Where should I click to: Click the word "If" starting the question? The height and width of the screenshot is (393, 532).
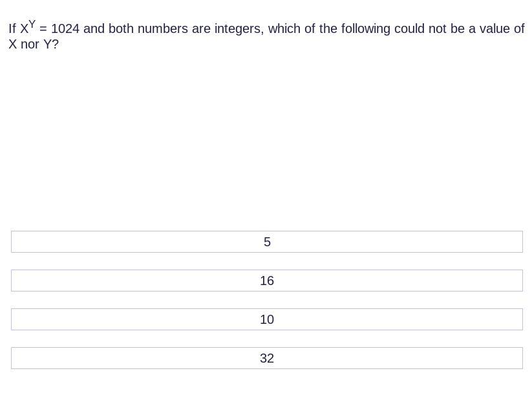(12, 29)
